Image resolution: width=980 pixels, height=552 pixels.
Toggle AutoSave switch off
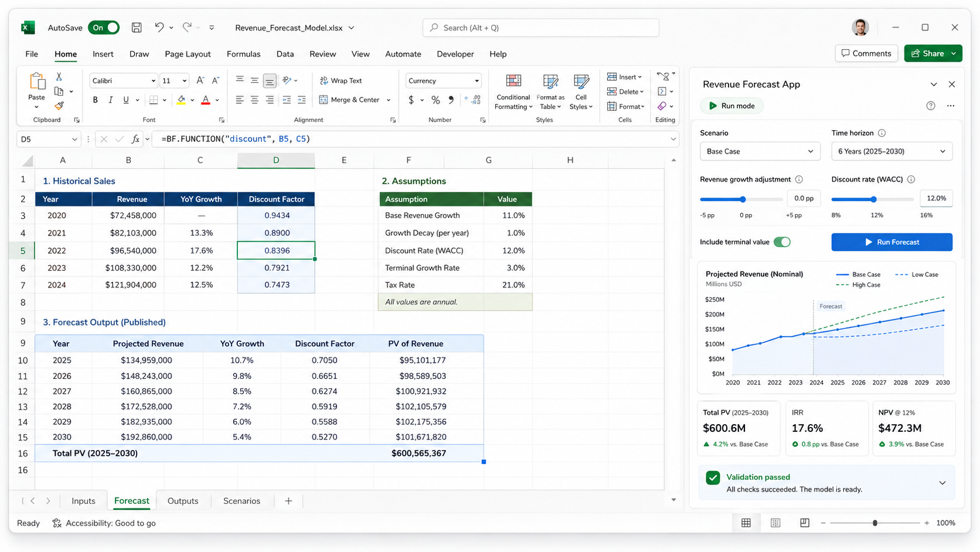coord(104,28)
